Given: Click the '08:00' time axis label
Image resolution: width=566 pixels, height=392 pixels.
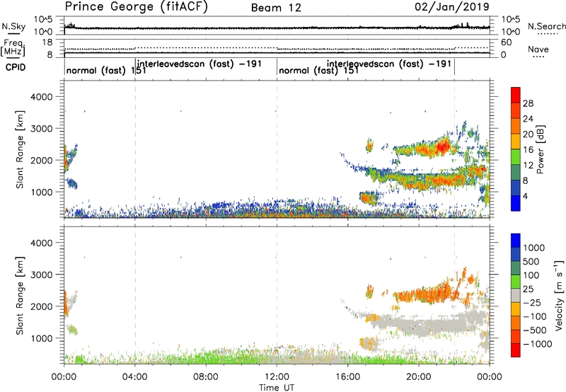Looking at the screenshot, I should pos(206,377).
